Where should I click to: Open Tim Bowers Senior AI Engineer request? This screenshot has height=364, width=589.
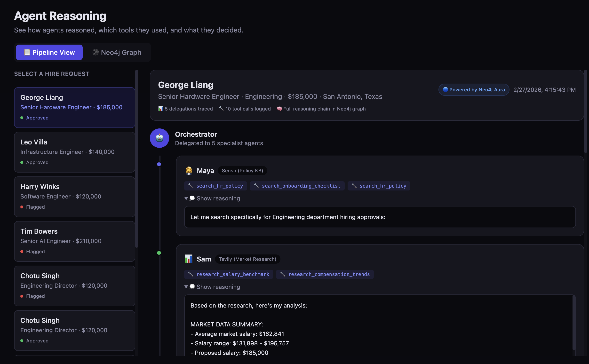74,241
